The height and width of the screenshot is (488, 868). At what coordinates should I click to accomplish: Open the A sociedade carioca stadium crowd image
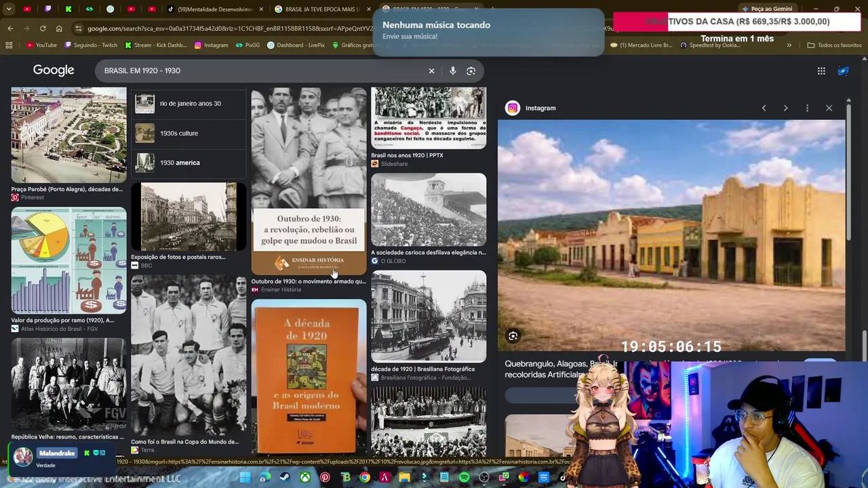429,210
